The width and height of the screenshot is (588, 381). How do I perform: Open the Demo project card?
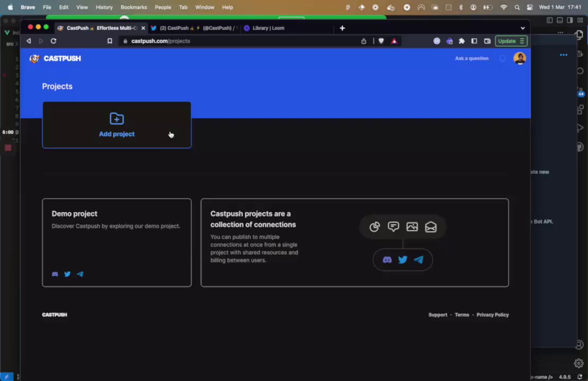pos(117,242)
